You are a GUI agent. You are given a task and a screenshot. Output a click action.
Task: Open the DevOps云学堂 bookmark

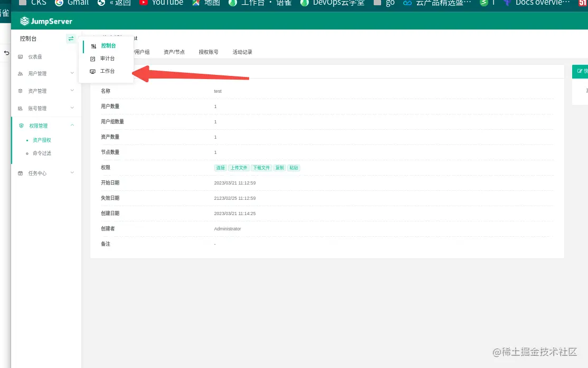[x=333, y=3]
